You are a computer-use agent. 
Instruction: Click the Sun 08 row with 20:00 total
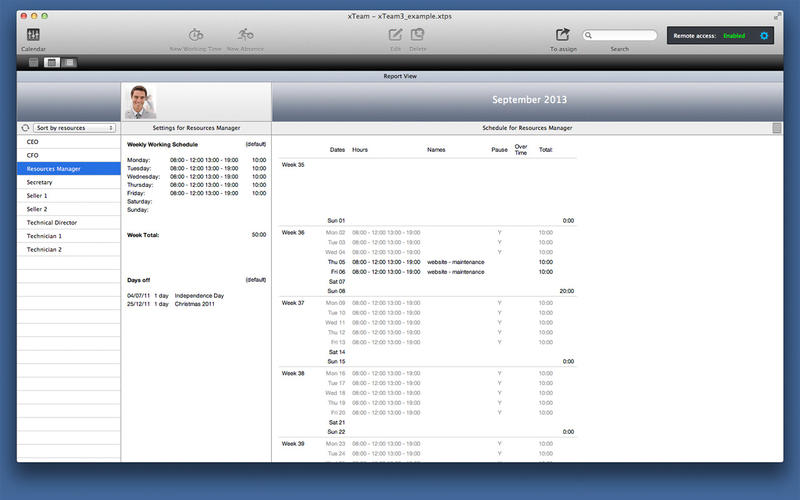pyautogui.click(x=428, y=291)
